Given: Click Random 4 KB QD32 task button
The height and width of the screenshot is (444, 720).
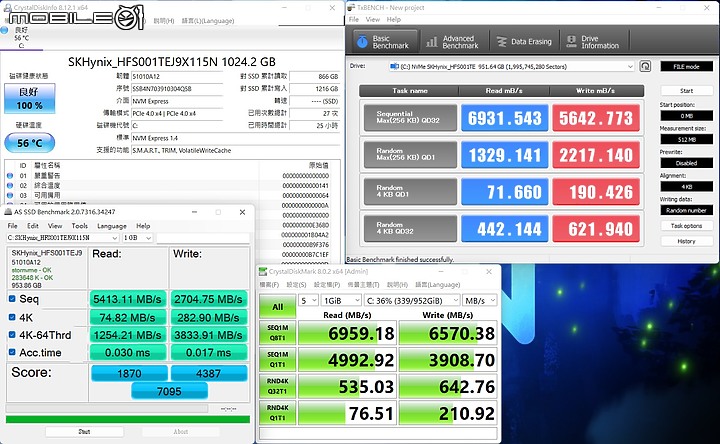Looking at the screenshot, I should [x=410, y=228].
